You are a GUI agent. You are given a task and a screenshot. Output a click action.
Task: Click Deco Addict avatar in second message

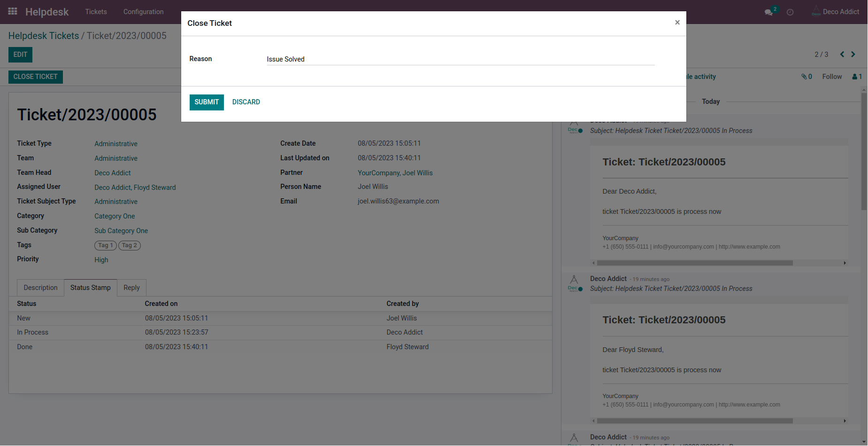575,283
